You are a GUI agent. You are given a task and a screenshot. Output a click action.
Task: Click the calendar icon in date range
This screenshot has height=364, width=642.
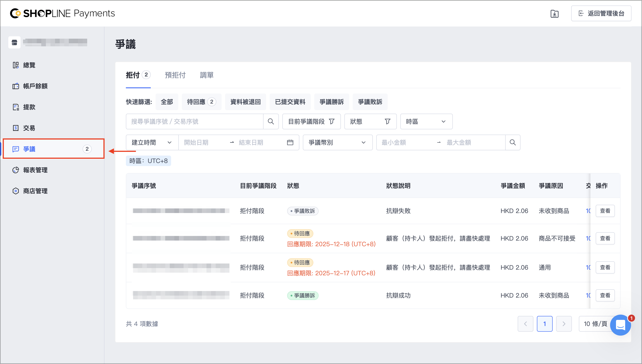[x=290, y=142]
